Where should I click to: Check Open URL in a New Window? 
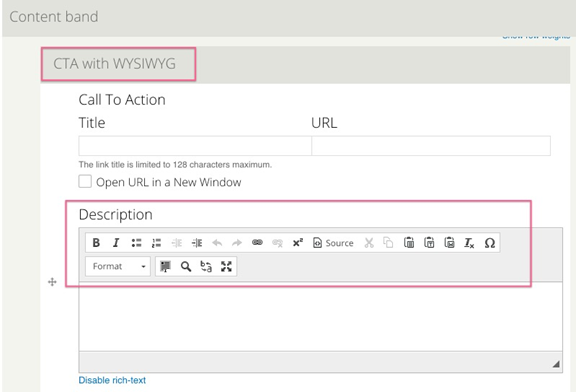(x=85, y=181)
